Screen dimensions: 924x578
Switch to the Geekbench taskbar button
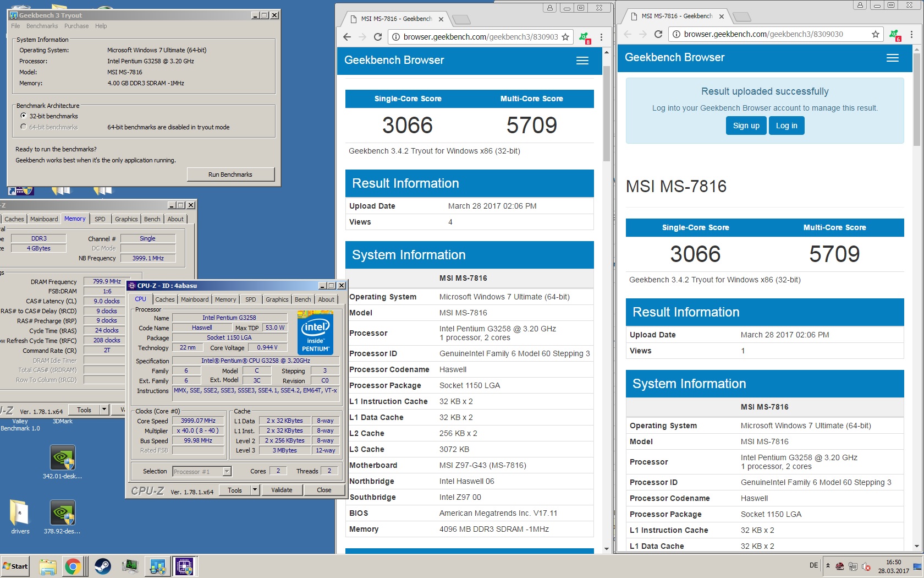pyautogui.click(x=158, y=566)
